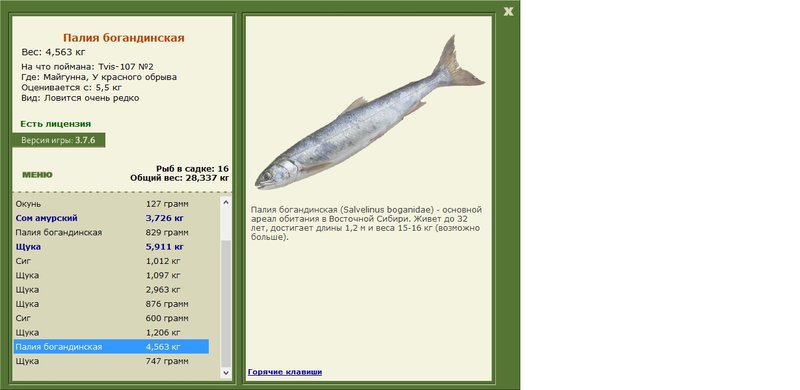Screen dimensions: 800x390
Task: Select the Щука 1,206 кг row
Action: (111, 332)
